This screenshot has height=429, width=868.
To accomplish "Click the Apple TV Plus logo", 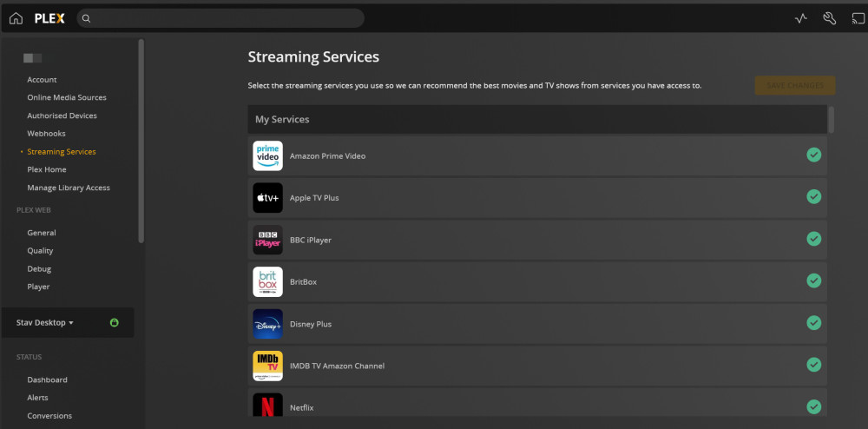I will [x=267, y=198].
